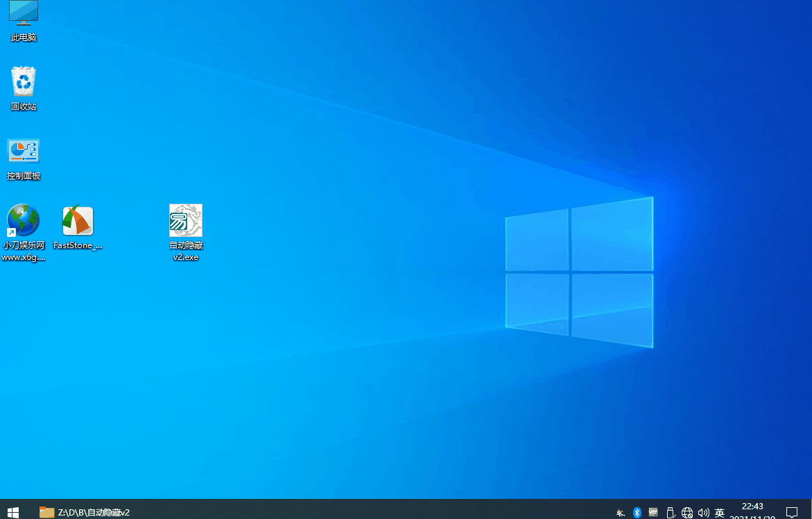Toggle the 英 input method indicator

point(720,513)
